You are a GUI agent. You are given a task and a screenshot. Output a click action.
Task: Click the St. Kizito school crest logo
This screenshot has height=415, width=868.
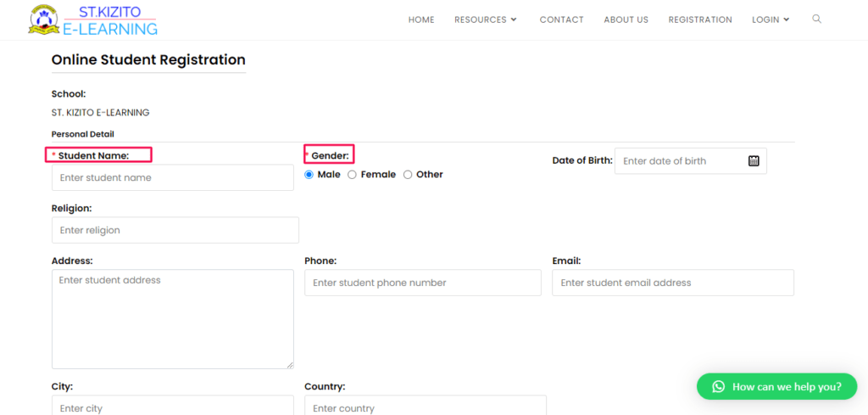[44, 20]
